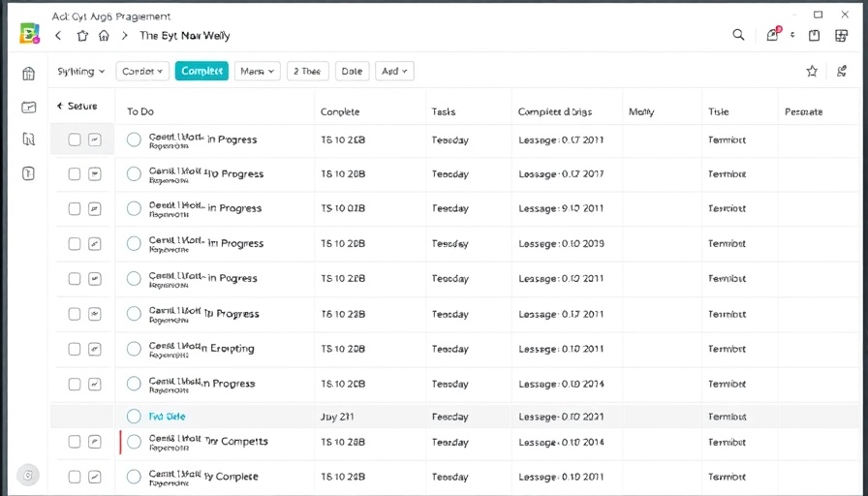Image resolution: width=868 pixels, height=496 pixels.
Task: Open the 'Aud' dropdown
Action: [x=394, y=71]
